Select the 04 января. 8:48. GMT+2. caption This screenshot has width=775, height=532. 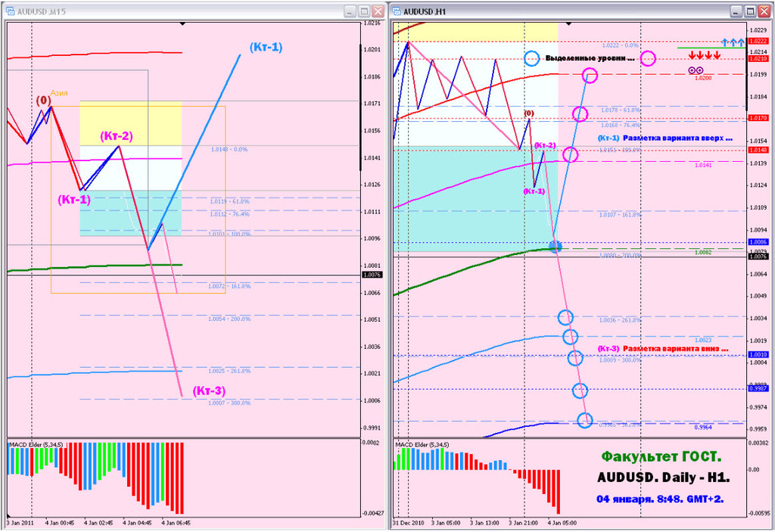tap(660, 499)
